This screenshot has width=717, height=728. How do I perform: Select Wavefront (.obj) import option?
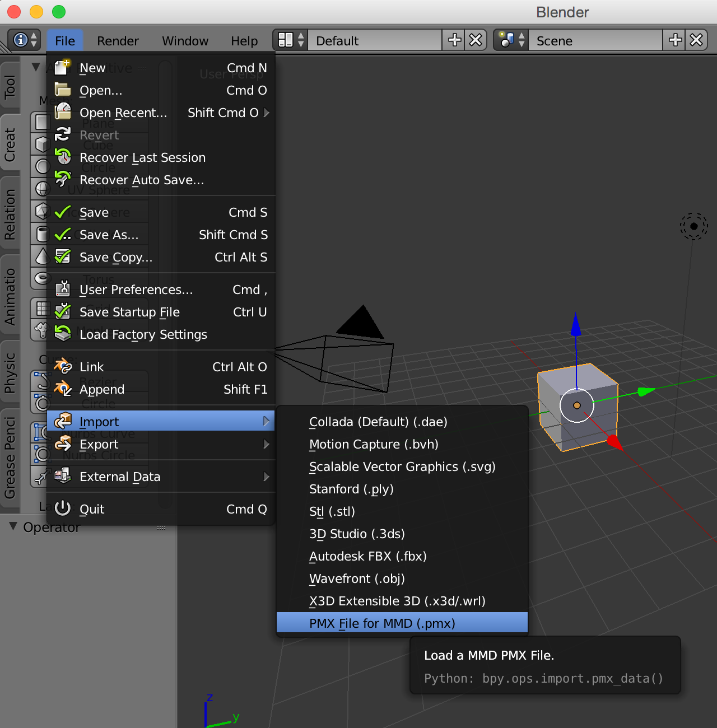point(357,578)
